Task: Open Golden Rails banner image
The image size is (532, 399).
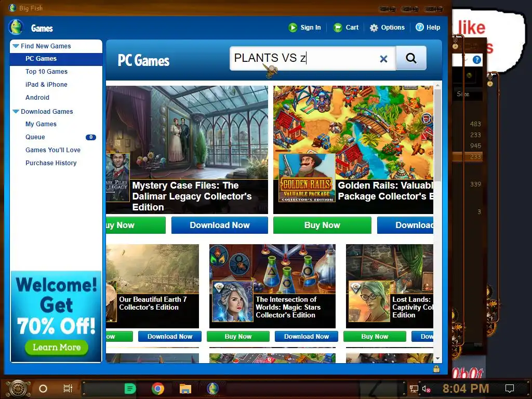Action: [353, 132]
